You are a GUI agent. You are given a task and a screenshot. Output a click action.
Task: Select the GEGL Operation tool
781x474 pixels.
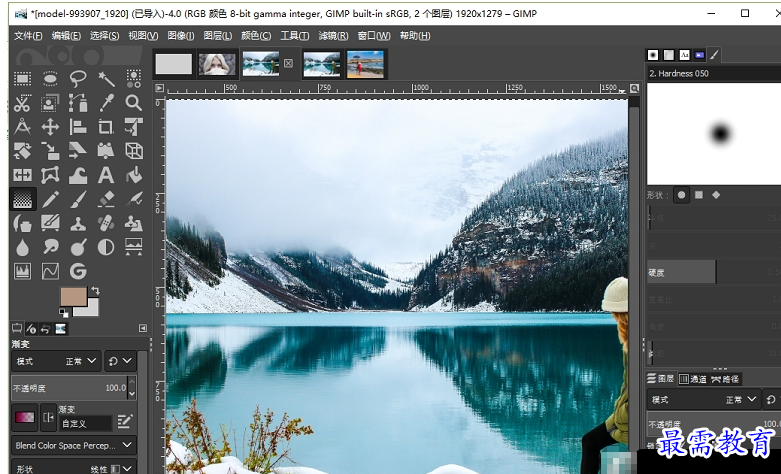click(78, 271)
